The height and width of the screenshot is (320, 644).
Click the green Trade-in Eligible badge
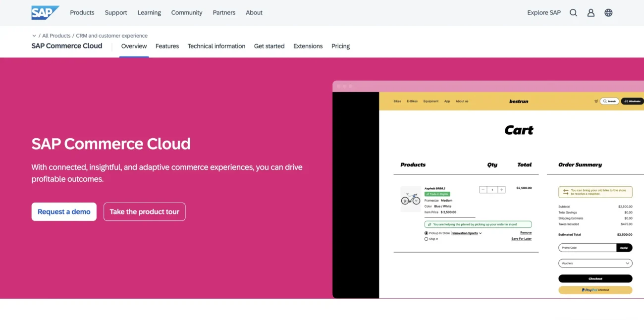[x=436, y=194]
